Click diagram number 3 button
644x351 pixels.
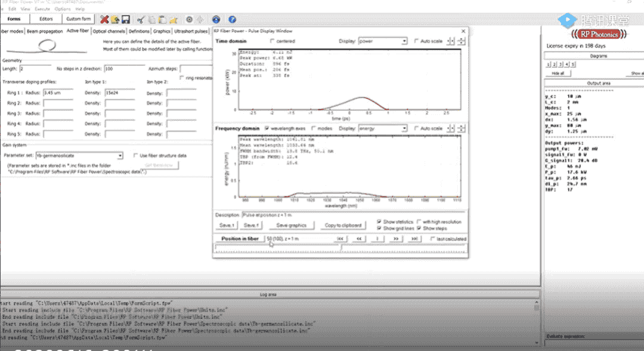[x=561, y=64]
